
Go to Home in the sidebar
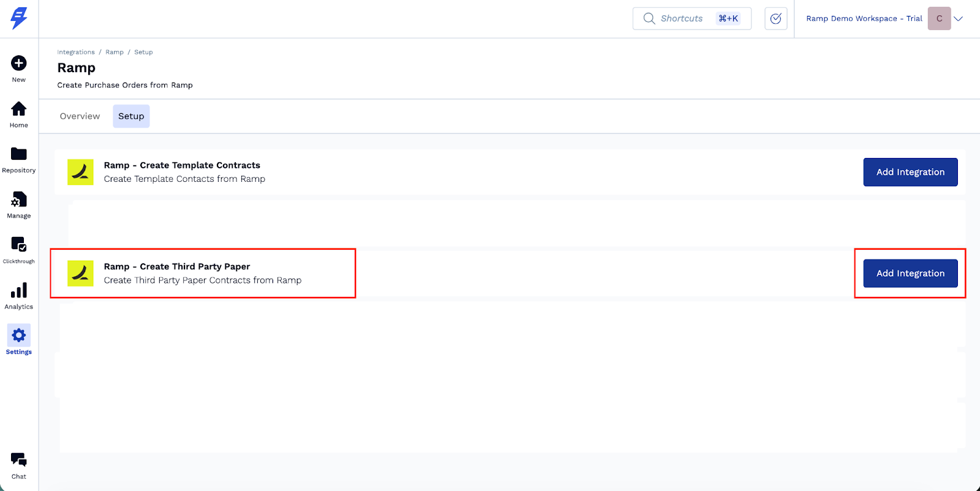19,108
